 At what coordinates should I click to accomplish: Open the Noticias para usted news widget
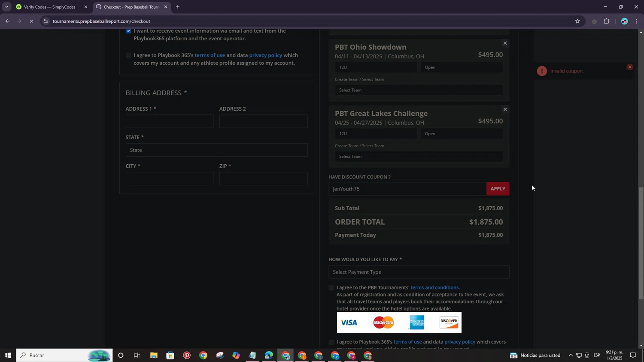(535, 355)
